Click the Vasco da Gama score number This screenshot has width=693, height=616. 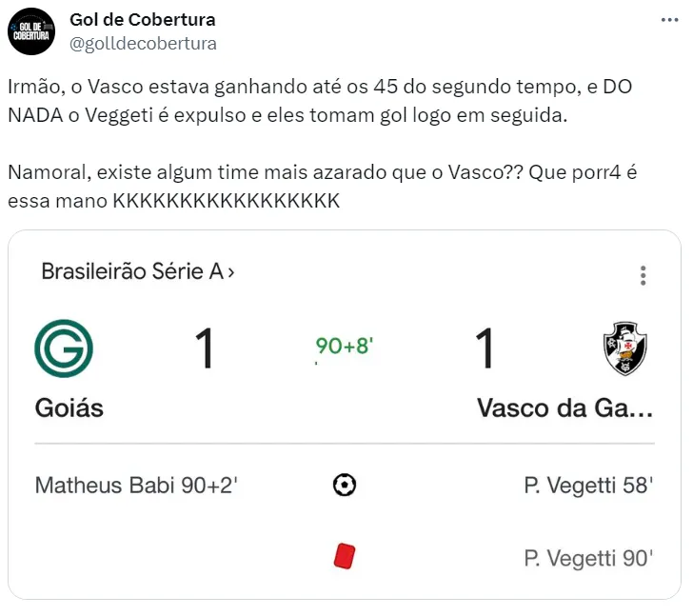tap(485, 348)
